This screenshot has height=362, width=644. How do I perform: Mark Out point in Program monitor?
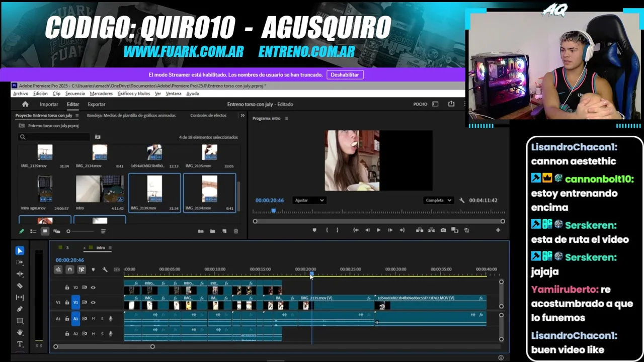pos(337,230)
